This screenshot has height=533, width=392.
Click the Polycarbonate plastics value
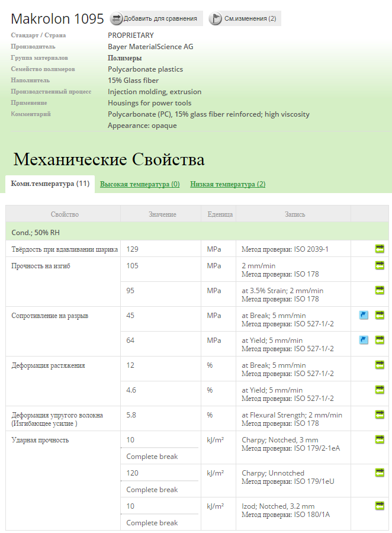tap(146, 69)
